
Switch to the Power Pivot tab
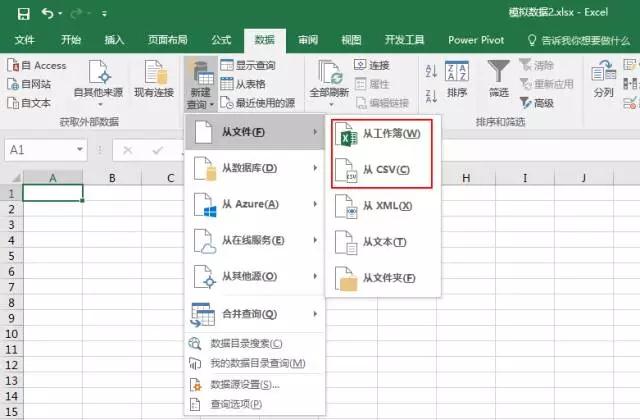tap(476, 40)
